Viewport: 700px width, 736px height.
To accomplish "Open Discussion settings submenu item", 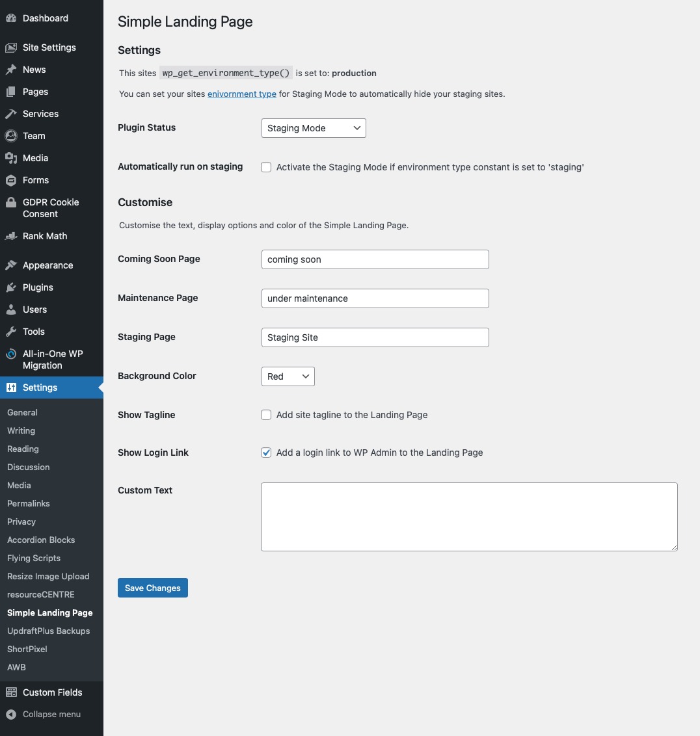I will pyautogui.click(x=28, y=467).
